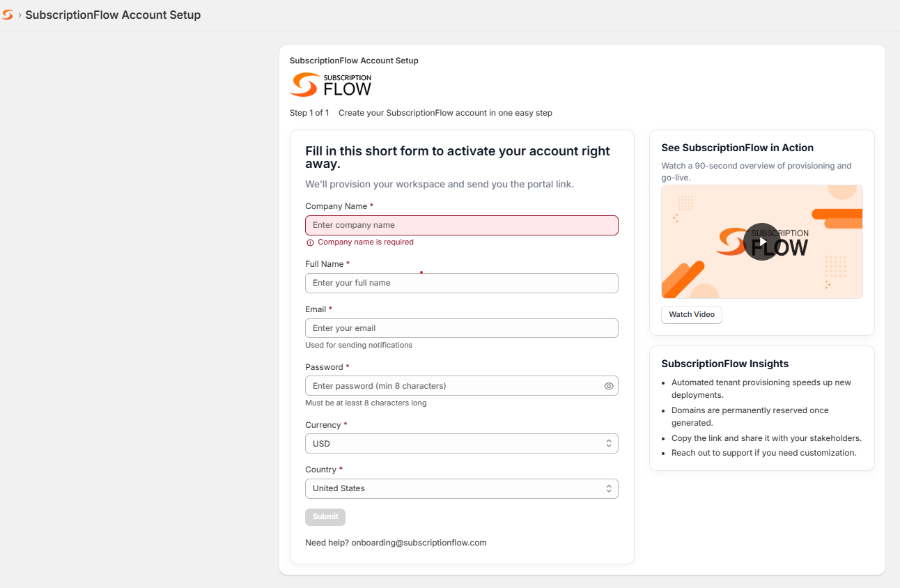900x588 pixels.
Task: Click the SubscriptionFlow logo icon in header
Action: pos(7,15)
